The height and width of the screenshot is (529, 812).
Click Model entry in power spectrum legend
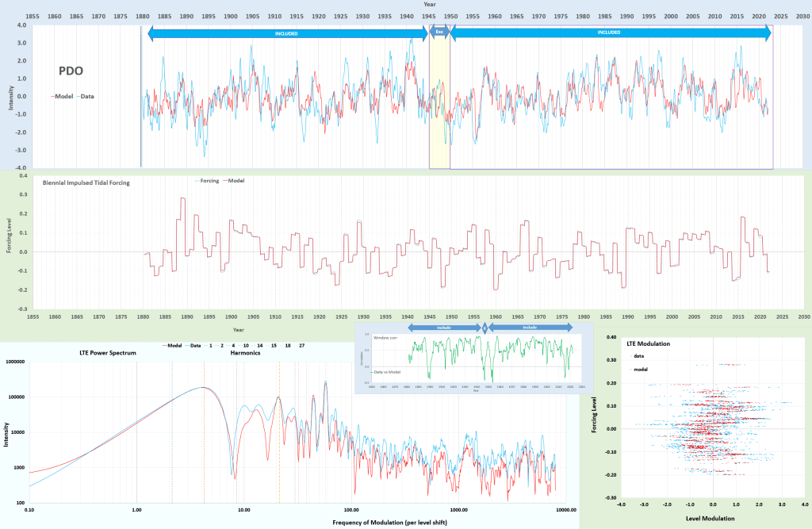click(172, 347)
